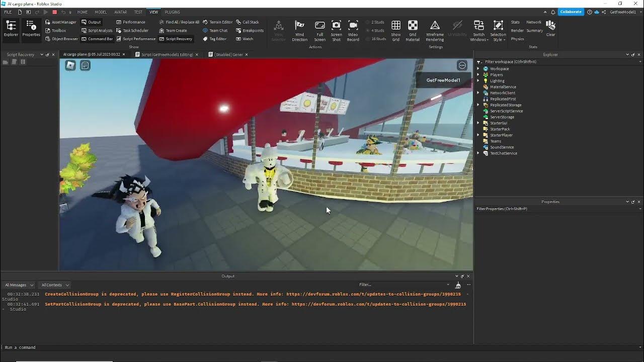Select ServerScriptService in Explorer
Screen dimensions: 644x362
[x=506, y=111]
